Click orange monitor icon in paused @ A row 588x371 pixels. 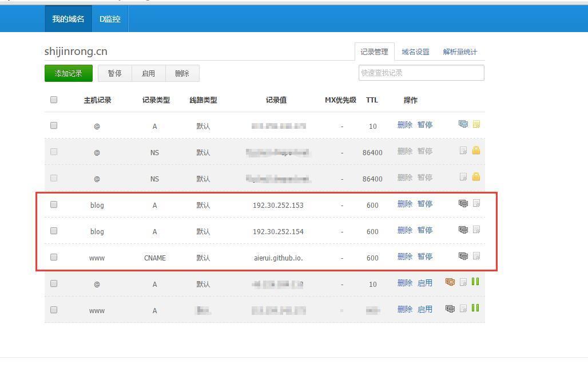(x=450, y=282)
